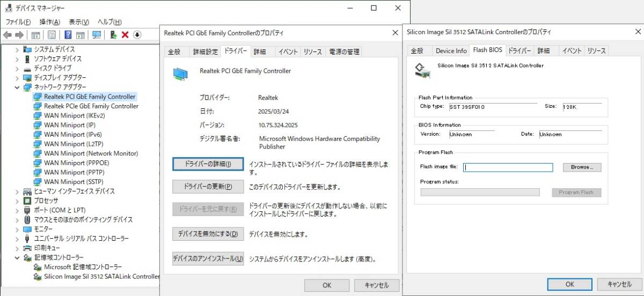Click ドライバーの更新(P) button

pos(208,187)
